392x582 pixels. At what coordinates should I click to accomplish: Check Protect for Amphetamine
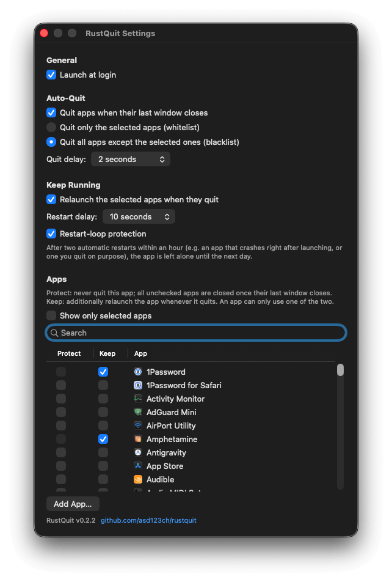coord(61,439)
